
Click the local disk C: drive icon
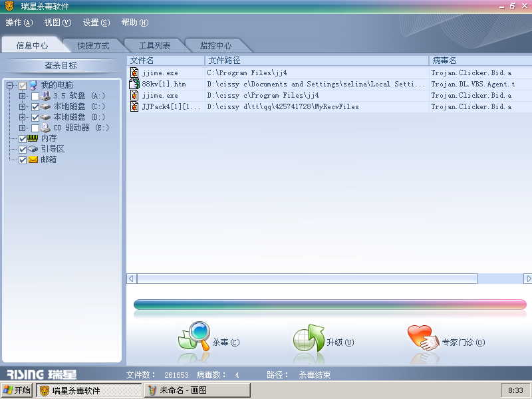point(45,107)
